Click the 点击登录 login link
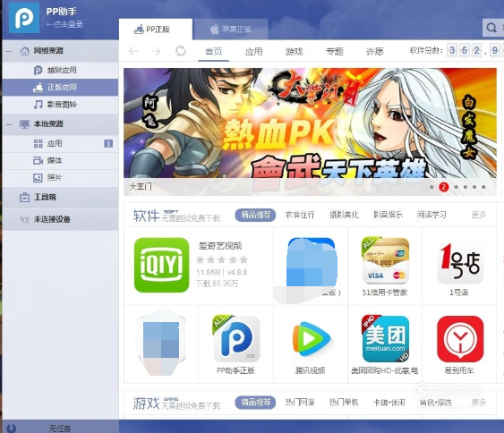Screen dimensions: 504x433 (64, 24)
